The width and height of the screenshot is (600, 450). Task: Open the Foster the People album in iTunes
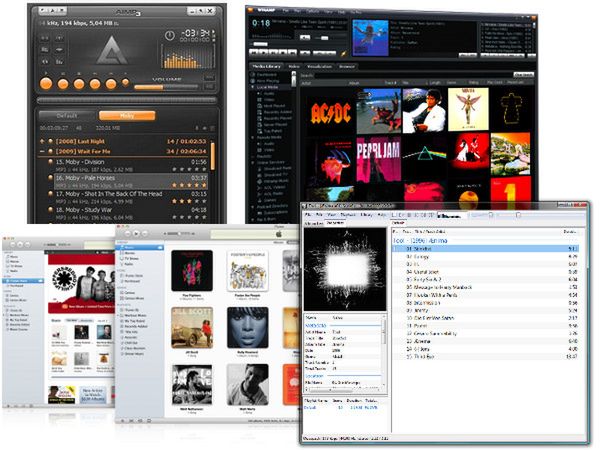coord(247,271)
